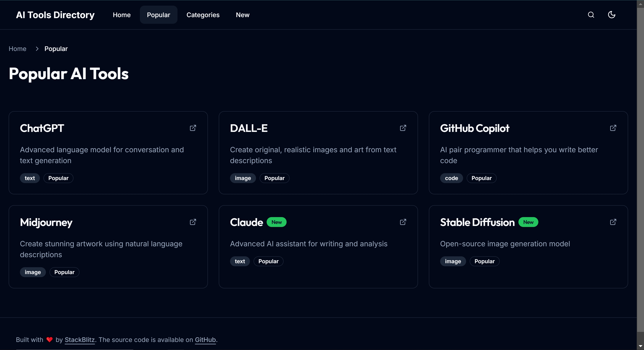Select the Popular menu tab
Viewport: 644px width, 350px height.
[159, 15]
